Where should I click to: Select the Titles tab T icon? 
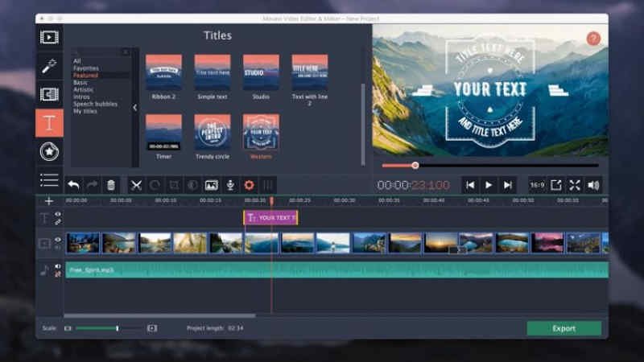tap(49, 123)
